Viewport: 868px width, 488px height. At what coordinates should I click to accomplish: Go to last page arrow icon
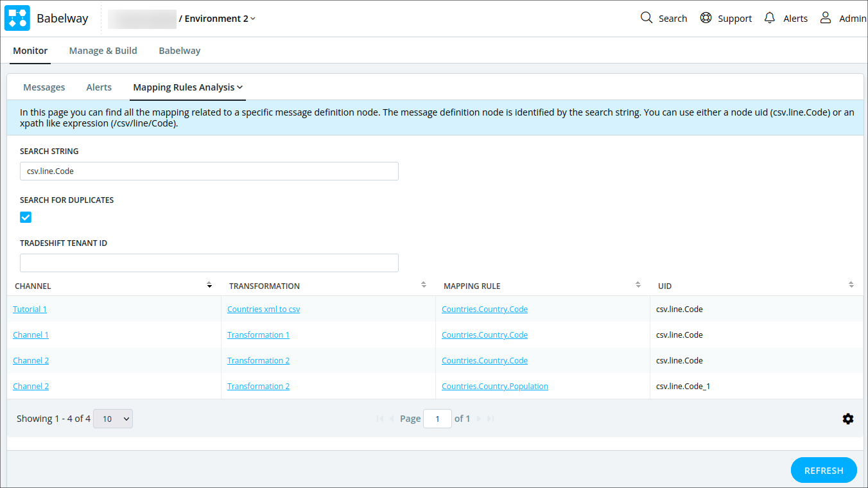[490, 419]
